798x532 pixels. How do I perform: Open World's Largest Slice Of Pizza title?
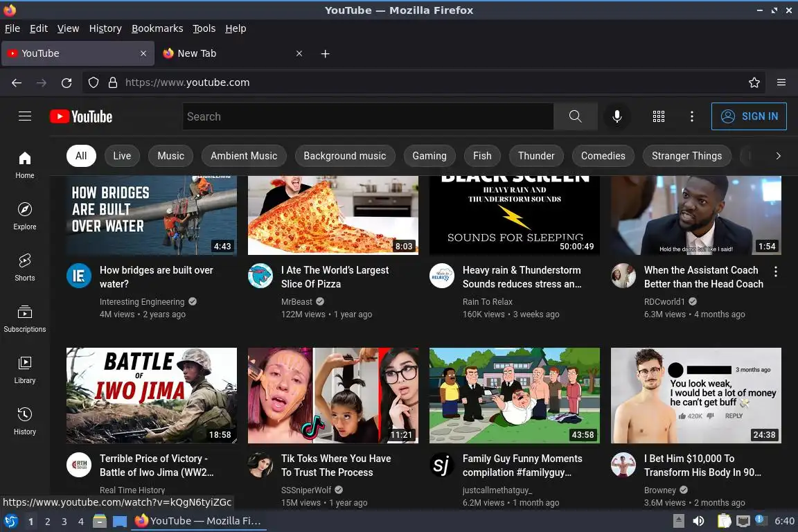coord(335,277)
